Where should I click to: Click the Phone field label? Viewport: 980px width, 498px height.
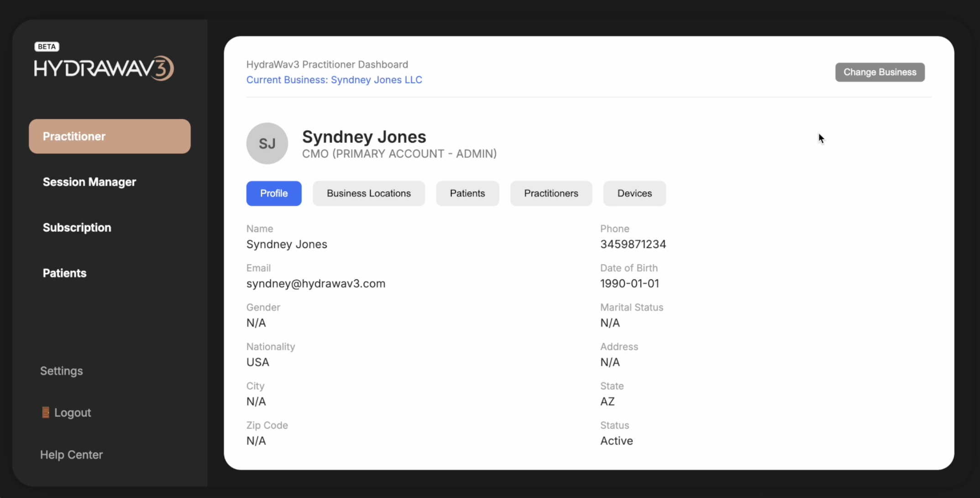pyautogui.click(x=615, y=229)
